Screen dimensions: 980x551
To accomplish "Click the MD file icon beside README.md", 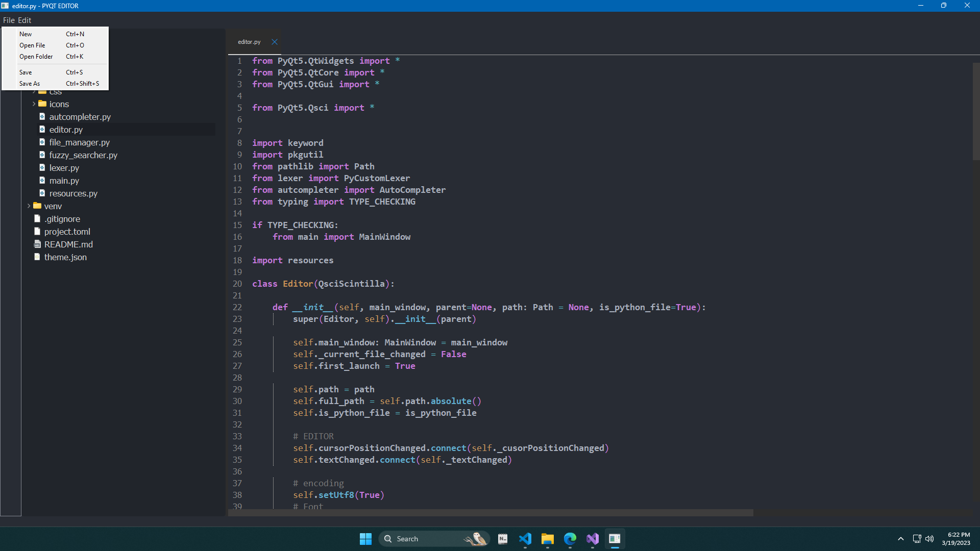I will 37,244.
